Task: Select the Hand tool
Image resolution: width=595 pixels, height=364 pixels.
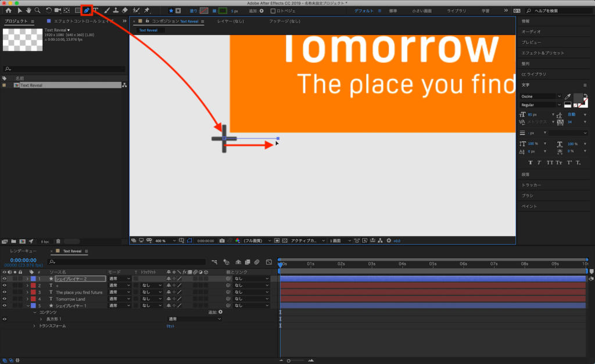Action: [x=28, y=10]
